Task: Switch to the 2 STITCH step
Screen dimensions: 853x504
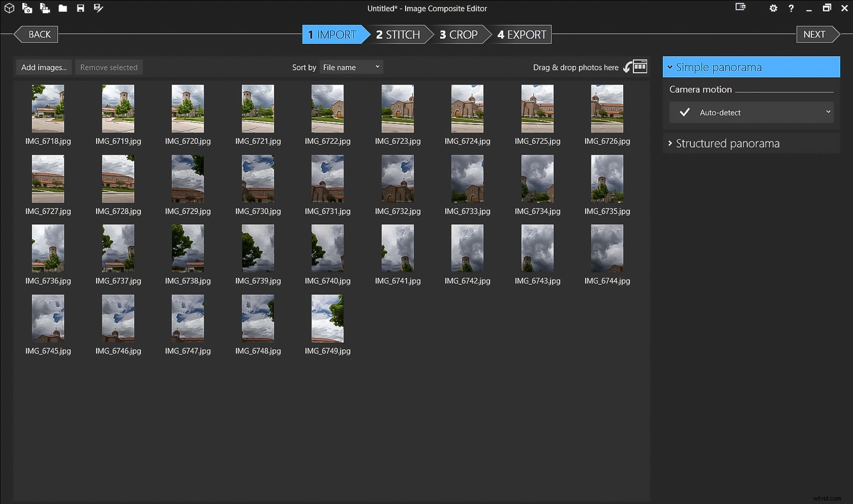Action: [x=398, y=34]
